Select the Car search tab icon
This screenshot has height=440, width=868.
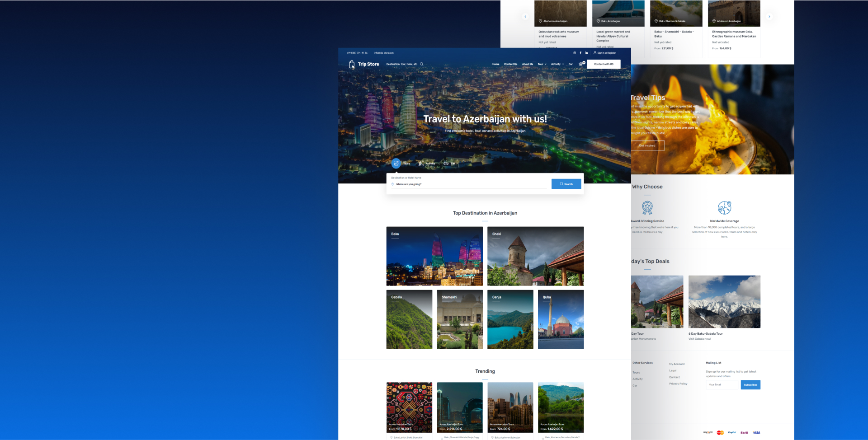[446, 164]
